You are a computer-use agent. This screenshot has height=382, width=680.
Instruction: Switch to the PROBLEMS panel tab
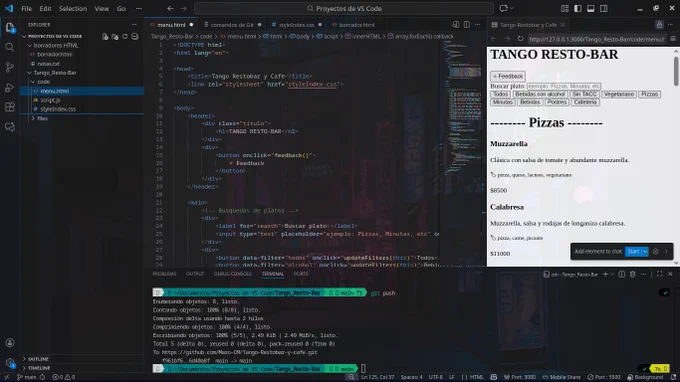164,274
